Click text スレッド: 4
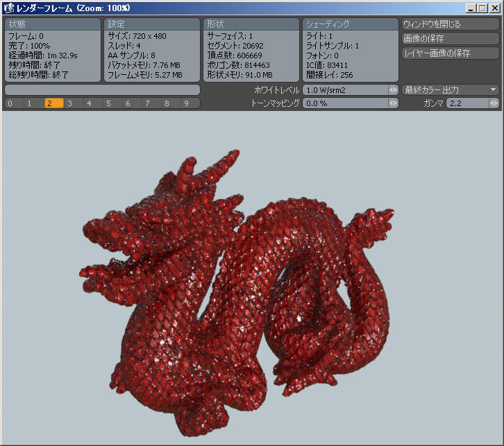 click(x=124, y=46)
